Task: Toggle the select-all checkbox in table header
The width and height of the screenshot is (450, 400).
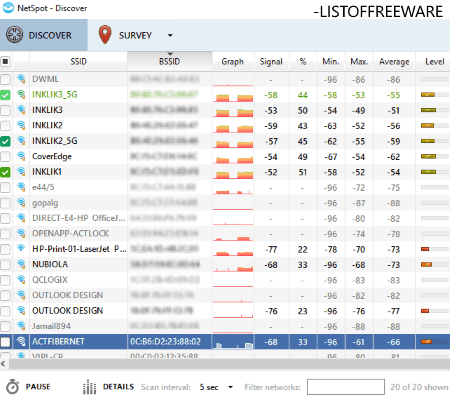Action: 5,61
